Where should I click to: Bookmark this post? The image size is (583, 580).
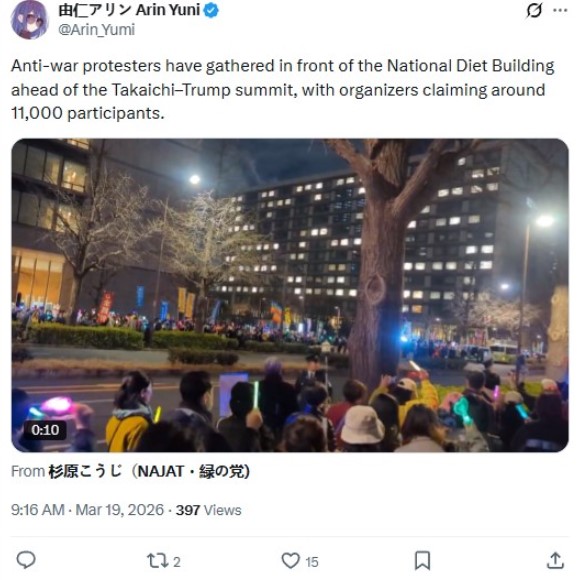pos(423,560)
